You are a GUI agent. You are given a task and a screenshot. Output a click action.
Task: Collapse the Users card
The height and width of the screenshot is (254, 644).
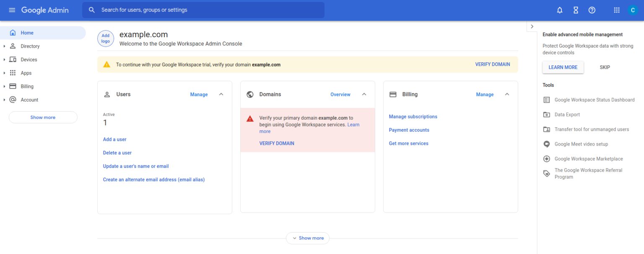[x=221, y=94]
